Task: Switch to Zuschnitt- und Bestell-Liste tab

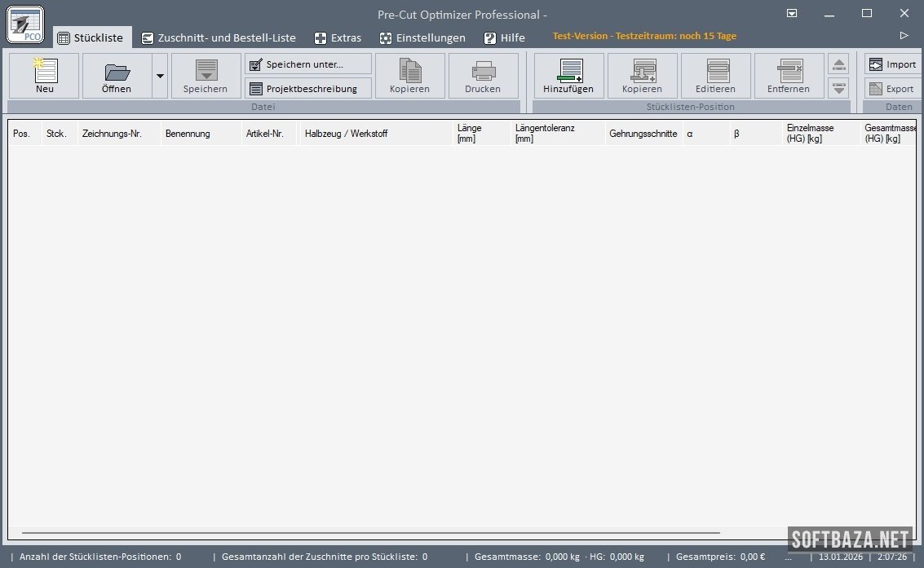Action: coord(218,37)
